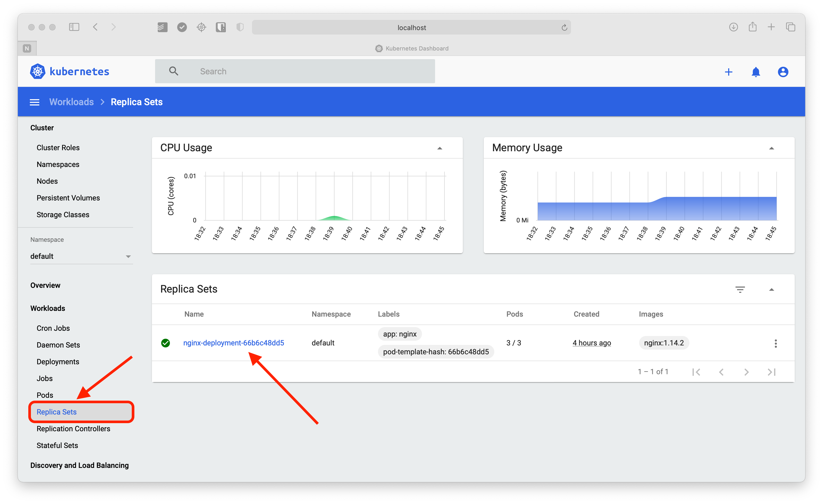Open the Workloads sidebar heading
This screenshot has height=504, width=823.
47,308
